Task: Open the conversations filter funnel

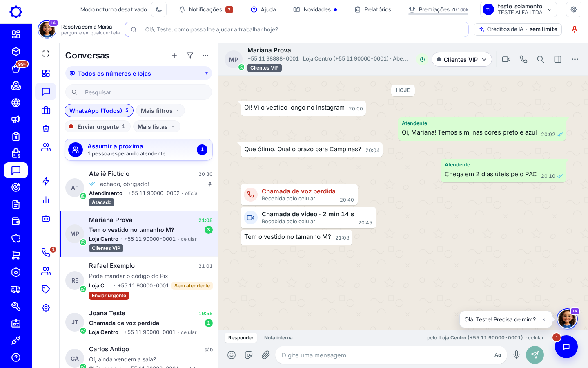Action: pos(190,56)
